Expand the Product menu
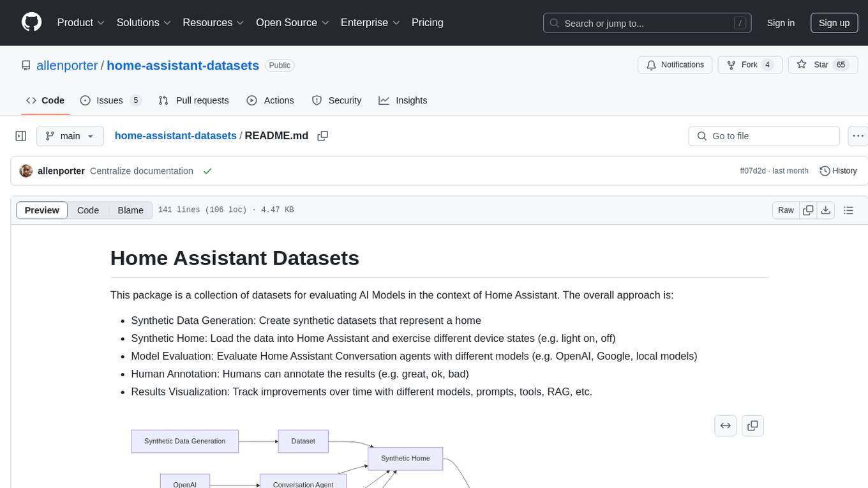 pos(81,22)
